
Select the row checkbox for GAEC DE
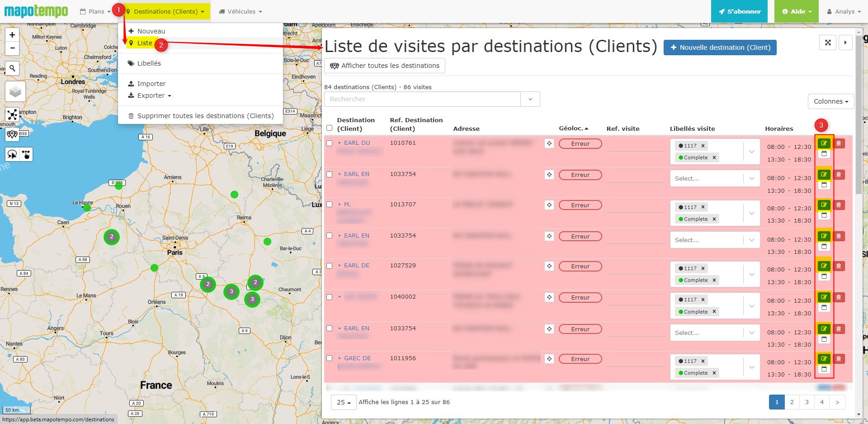click(x=330, y=358)
